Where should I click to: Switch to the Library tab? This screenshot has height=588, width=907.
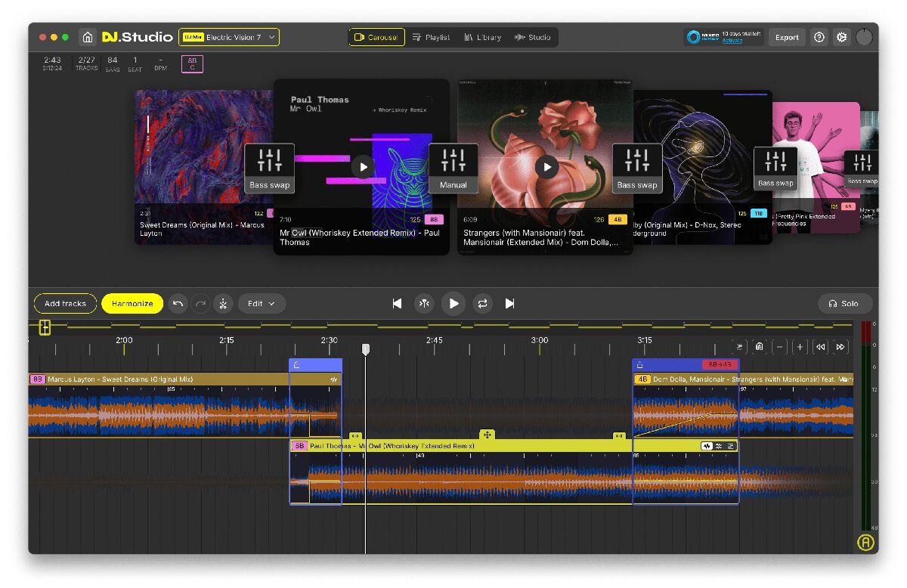(482, 37)
